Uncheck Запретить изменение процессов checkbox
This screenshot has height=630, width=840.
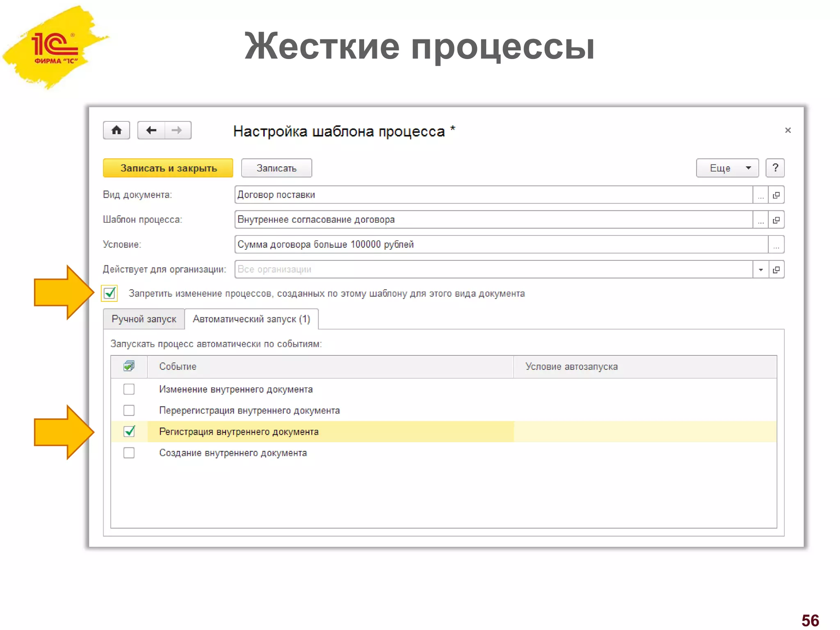pos(110,294)
